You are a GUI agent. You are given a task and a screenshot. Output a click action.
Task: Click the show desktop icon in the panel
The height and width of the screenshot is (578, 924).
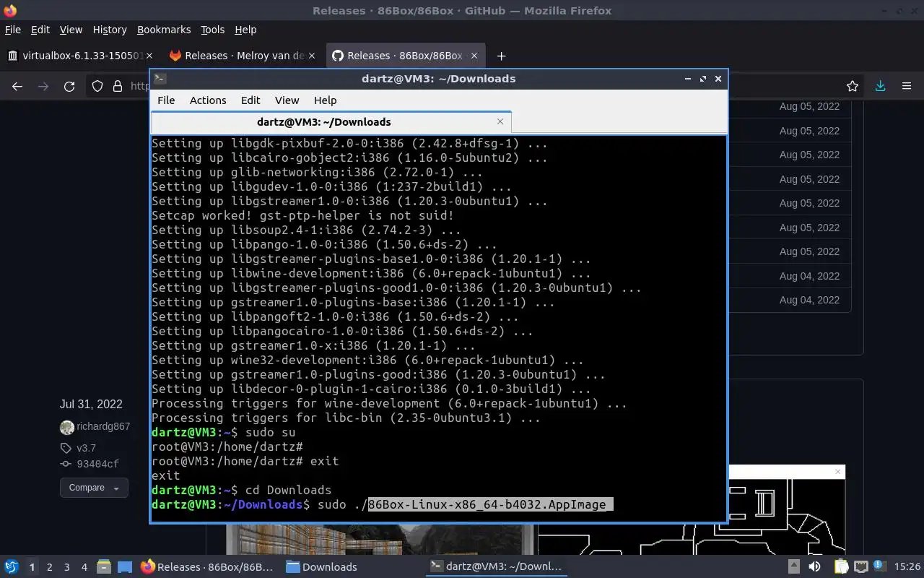124,566
